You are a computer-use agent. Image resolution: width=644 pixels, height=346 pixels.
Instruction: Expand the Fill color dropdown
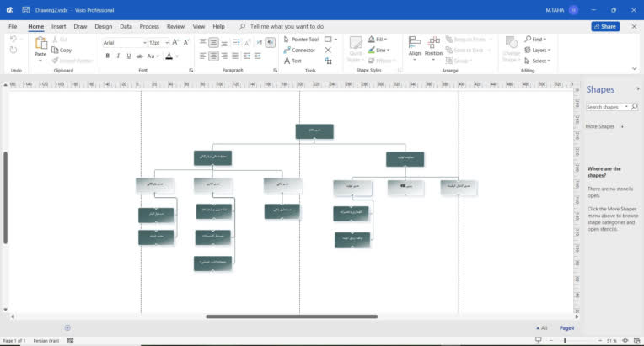[x=386, y=40]
